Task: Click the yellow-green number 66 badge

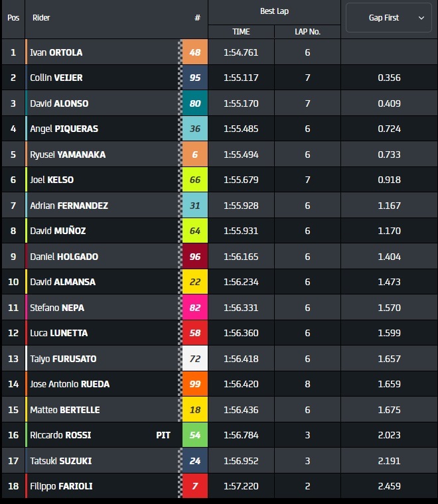Action: (195, 180)
